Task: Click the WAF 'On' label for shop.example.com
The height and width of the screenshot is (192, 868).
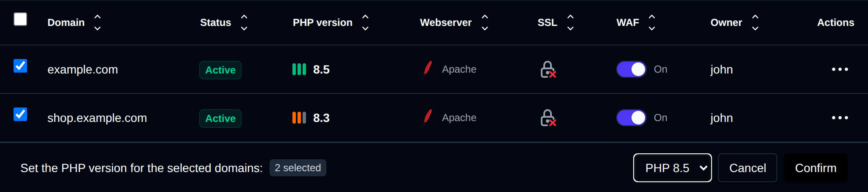Action: [x=660, y=118]
